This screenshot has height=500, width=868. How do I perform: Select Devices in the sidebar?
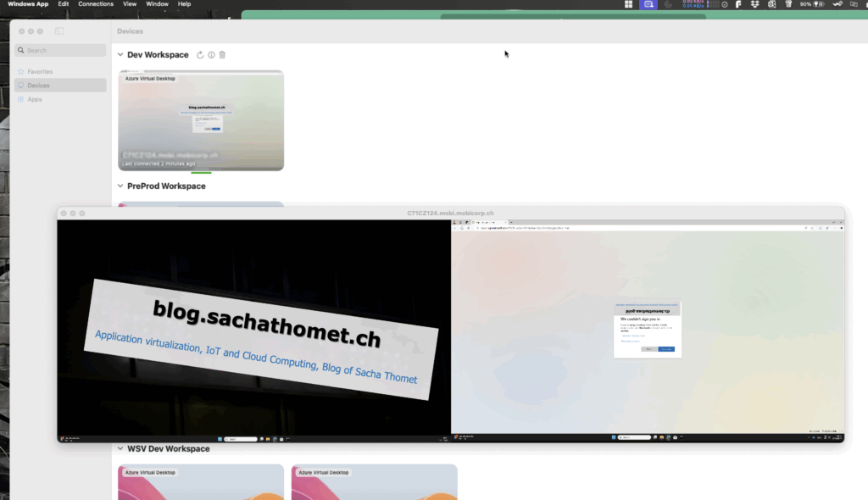tap(38, 86)
